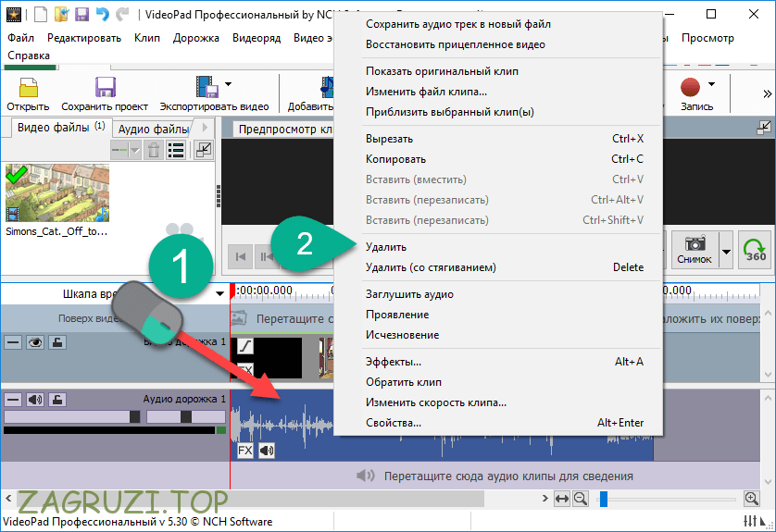Click the open project folder icon in title bar
776x532 pixels.
tap(61, 14)
